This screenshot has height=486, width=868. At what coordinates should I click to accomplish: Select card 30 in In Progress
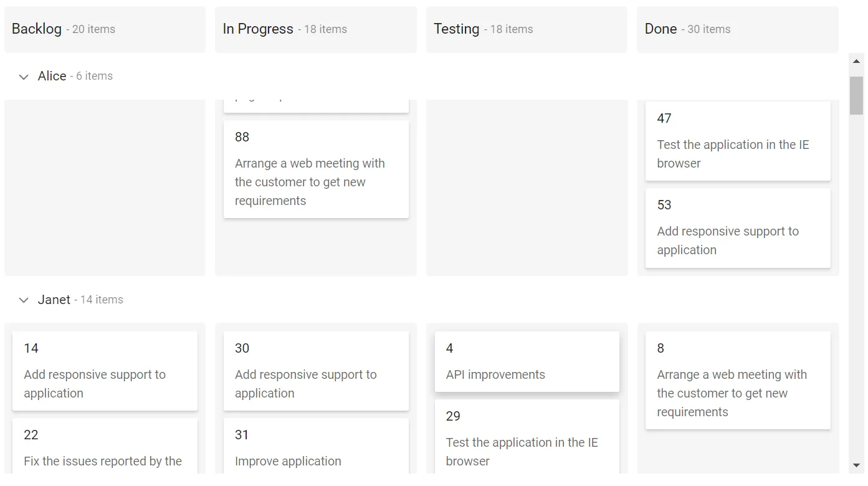pos(316,371)
